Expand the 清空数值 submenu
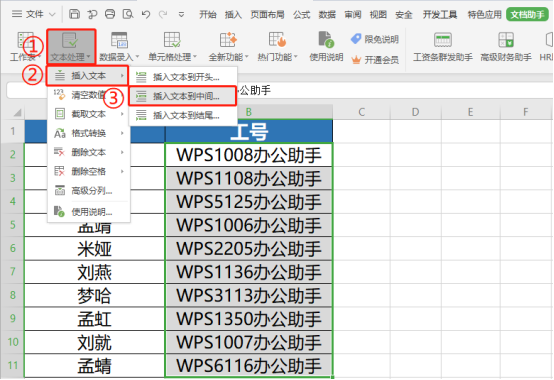The width and height of the screenshot is (554, 380). pos(89,95)
